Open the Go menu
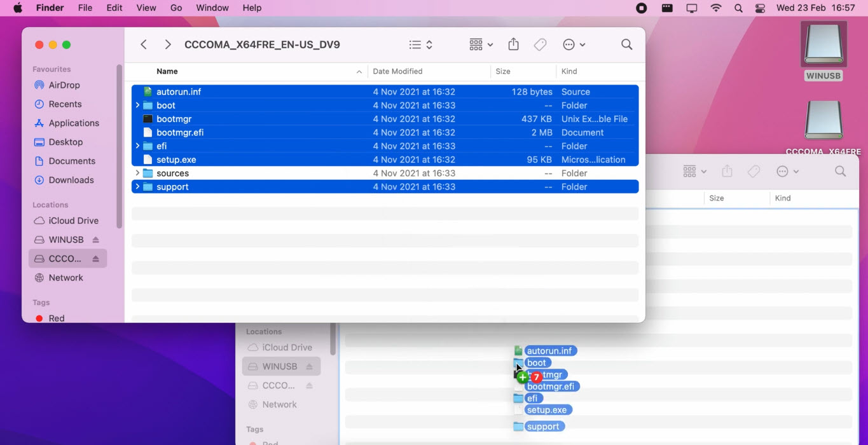The height and width of the screenshot is (445, 868). [x=176, y=8]
